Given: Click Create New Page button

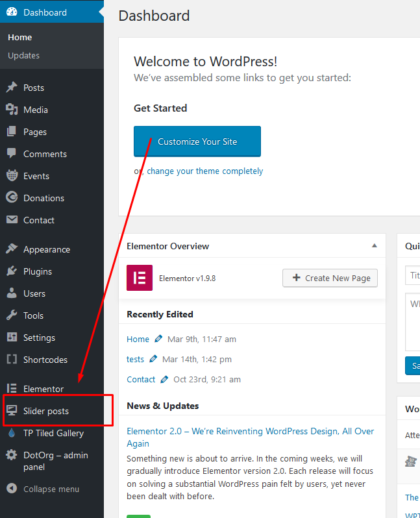Looking at the screenshot, I should pyautogui.click(x=330, y=278).
